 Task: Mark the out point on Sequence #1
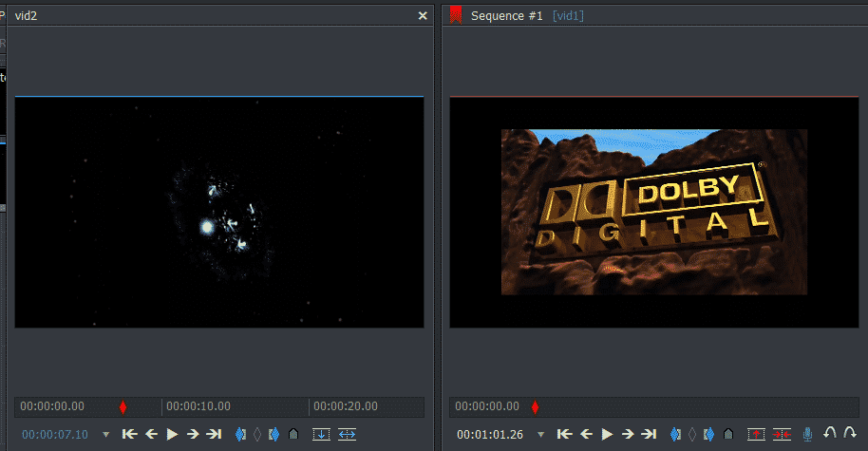[708, 435]
